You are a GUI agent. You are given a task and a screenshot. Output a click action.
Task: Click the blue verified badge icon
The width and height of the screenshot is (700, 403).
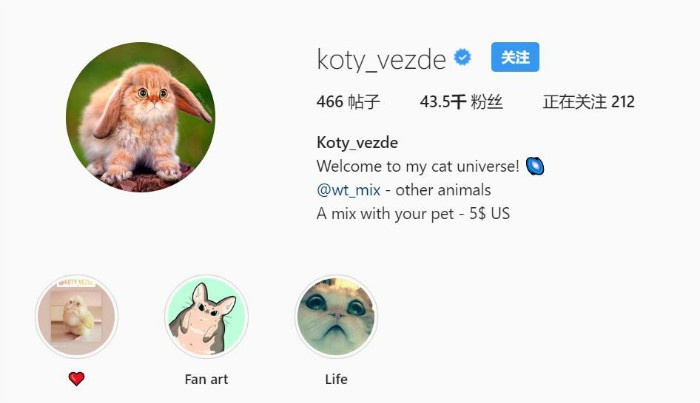(462, 58)
